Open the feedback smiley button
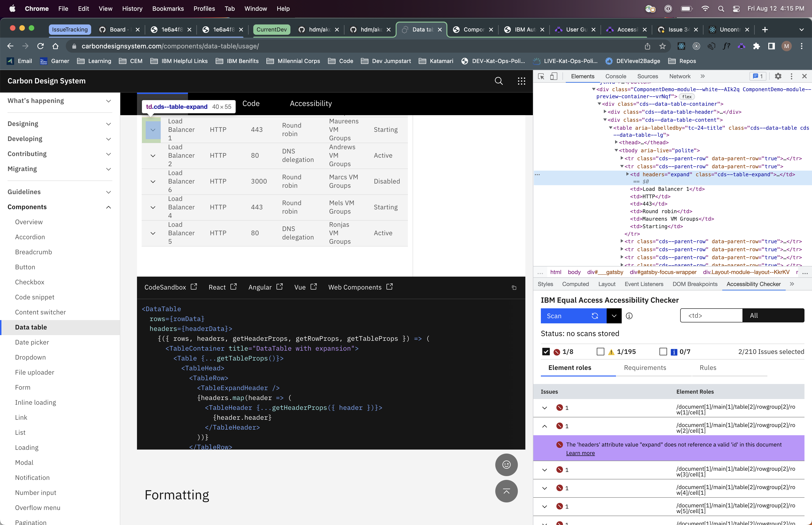 (x=506, y=464)
